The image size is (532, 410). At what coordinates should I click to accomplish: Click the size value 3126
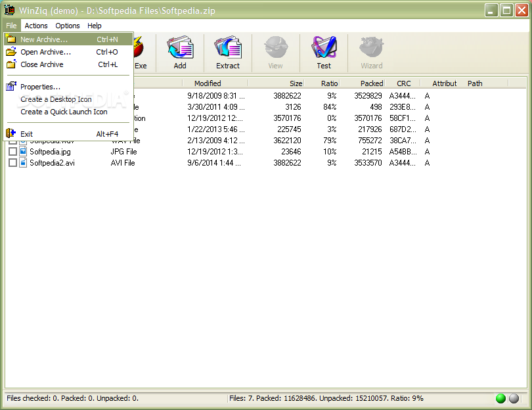[293, 107]
